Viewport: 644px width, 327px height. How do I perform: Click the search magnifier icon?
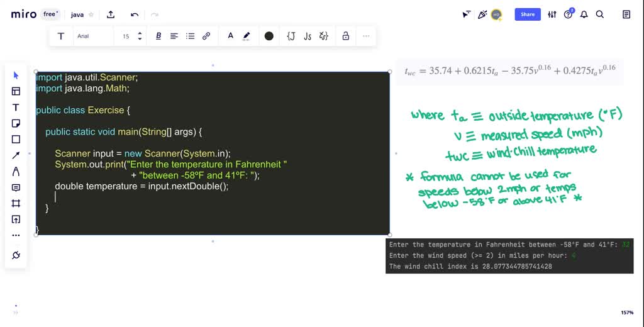click(600, 14)
